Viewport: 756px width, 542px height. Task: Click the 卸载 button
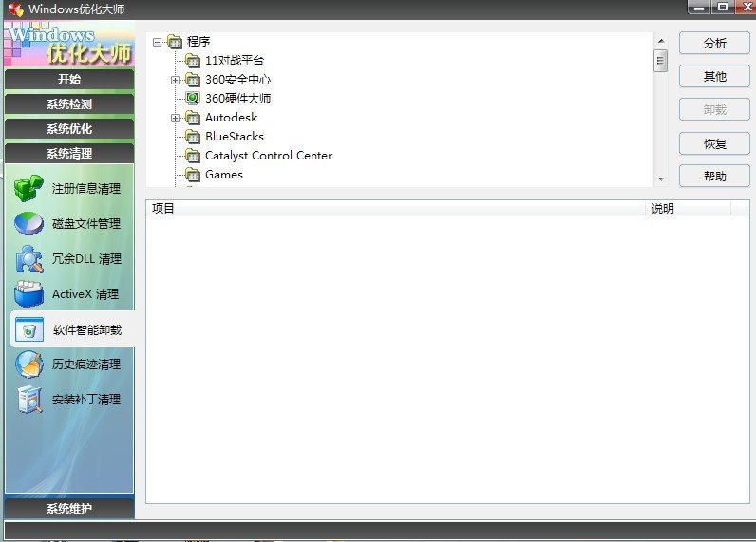[714, 110]
